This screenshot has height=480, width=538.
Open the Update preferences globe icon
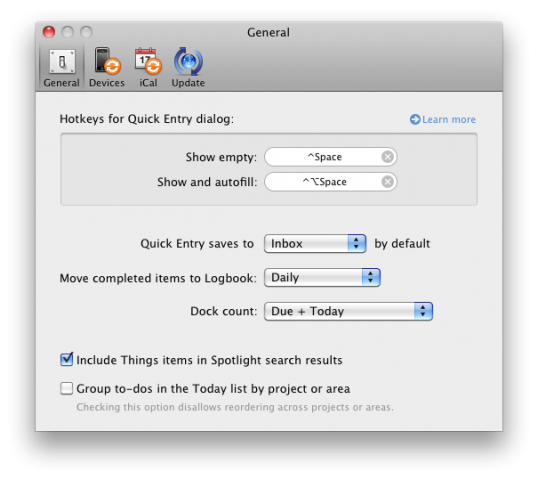(188, 61)
